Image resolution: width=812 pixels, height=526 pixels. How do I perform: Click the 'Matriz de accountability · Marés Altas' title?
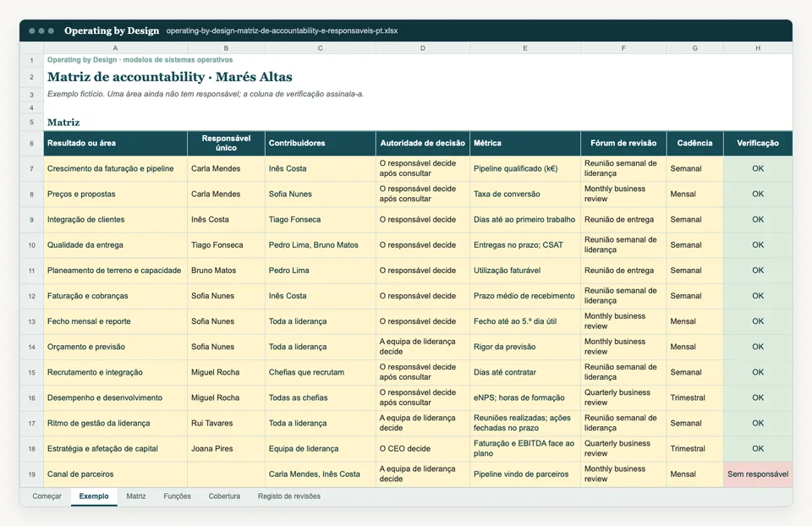[170, 77]
